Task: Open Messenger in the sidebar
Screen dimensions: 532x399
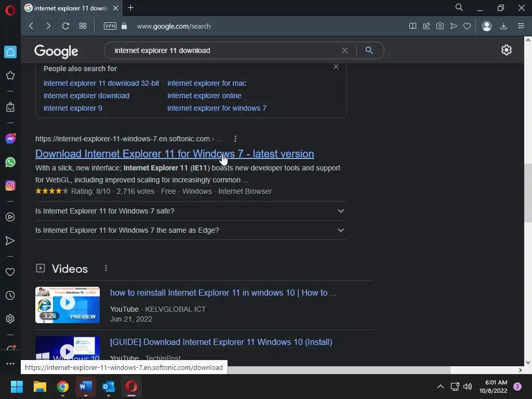Action: (10, 138)
